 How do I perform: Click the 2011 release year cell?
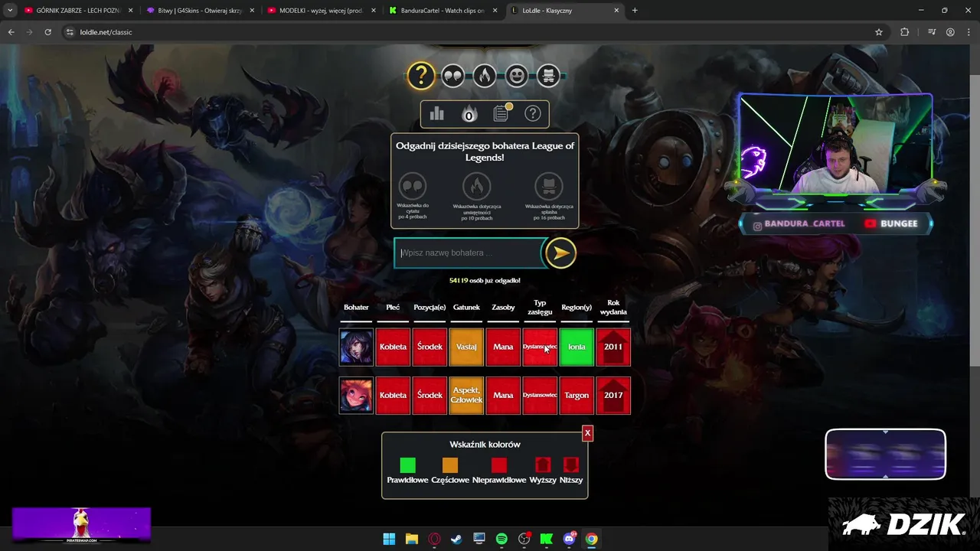613,347
